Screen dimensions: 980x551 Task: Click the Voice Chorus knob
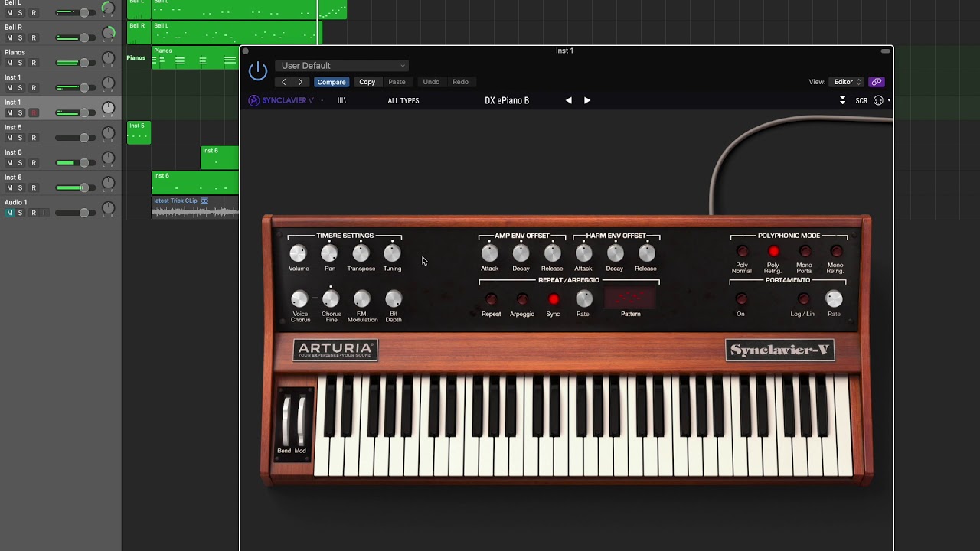tap(299, 298)
